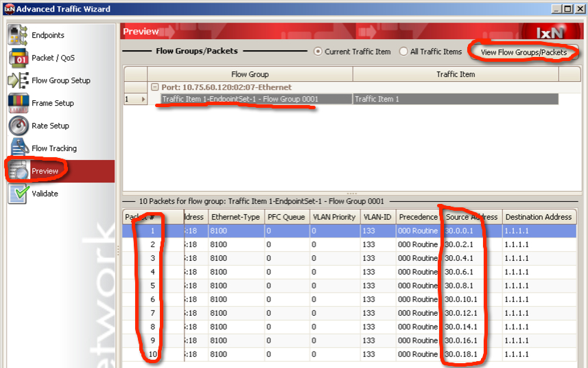Click the Flow Group Setup icon
588x368 pixels.
[18, 80]
